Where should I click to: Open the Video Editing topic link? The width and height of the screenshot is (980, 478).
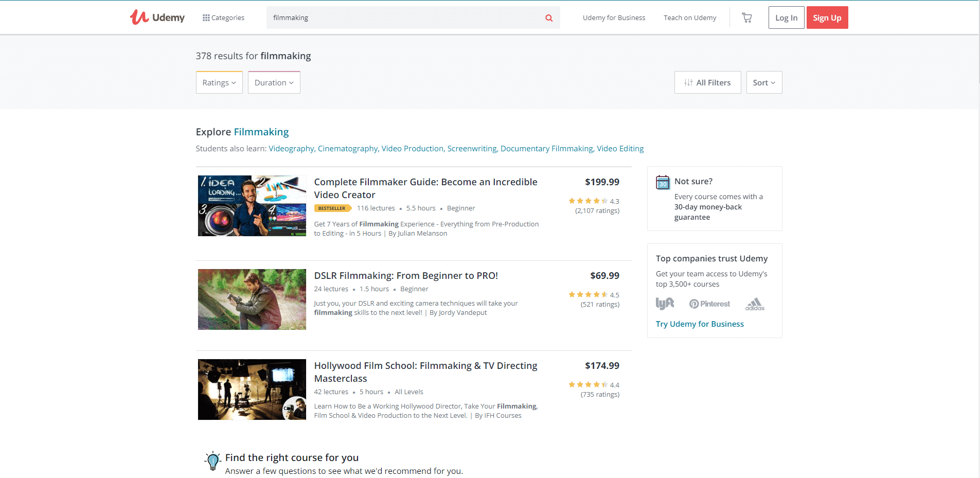pos(620,149)
